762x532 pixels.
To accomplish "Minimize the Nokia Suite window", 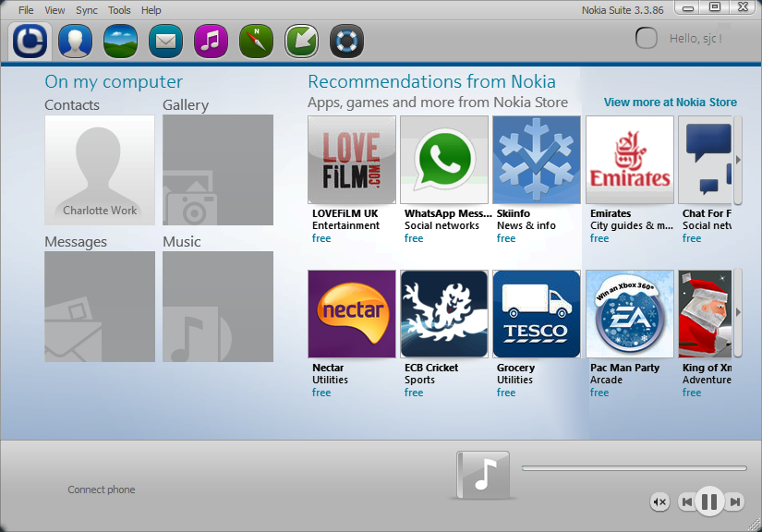I will coord(687,7).
